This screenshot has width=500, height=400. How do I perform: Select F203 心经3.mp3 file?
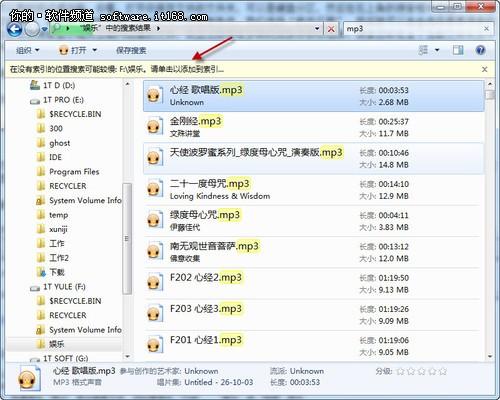(x=313, y=314)
